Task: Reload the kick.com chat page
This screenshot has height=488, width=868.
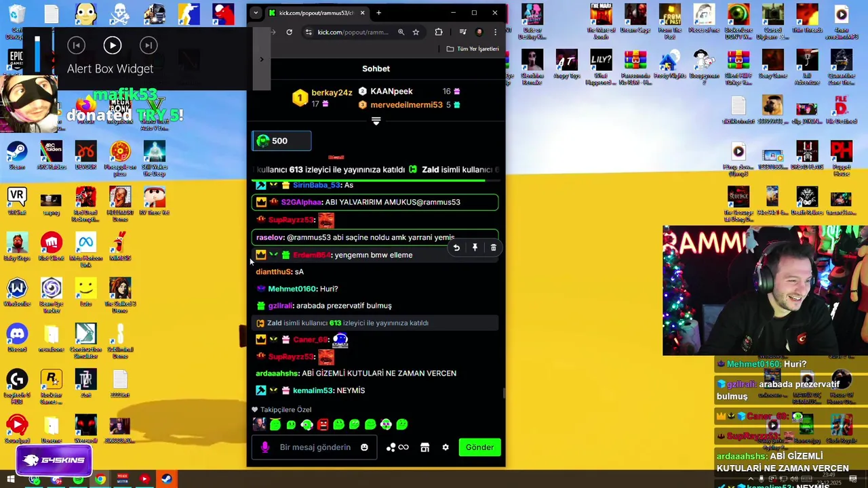Action: click(x=289, y=32)
